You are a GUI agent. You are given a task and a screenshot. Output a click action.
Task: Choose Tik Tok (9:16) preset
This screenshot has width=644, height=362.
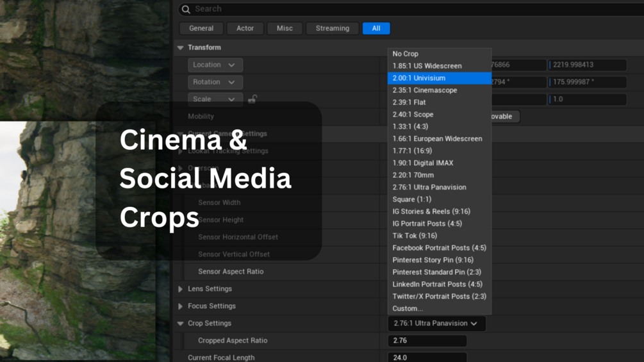(x=440, y=236)
